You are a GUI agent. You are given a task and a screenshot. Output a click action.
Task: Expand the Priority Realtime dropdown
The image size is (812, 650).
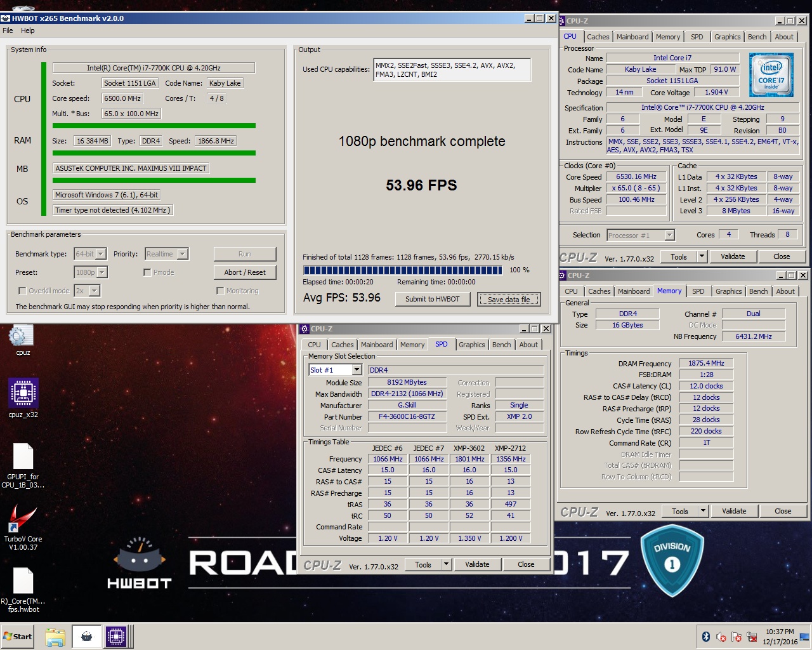(182, 254)
